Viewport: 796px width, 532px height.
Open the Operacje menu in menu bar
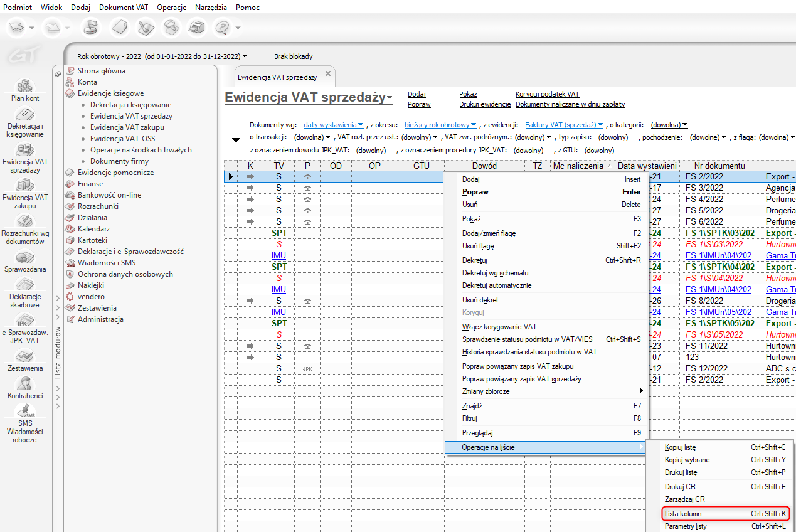[x=171, y=8]
